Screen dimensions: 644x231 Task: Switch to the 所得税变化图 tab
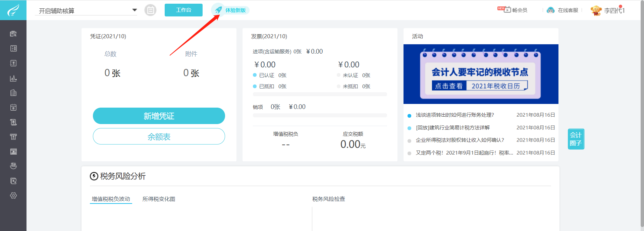(159, 199)
